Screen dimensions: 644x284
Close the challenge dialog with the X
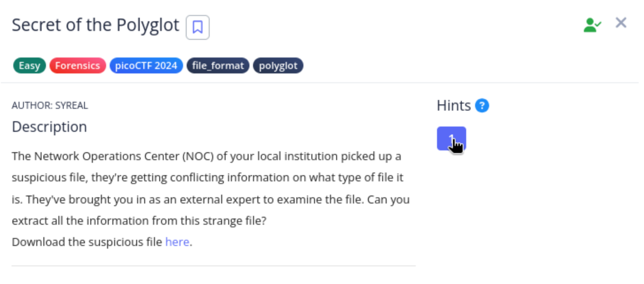tap(621, 23)
